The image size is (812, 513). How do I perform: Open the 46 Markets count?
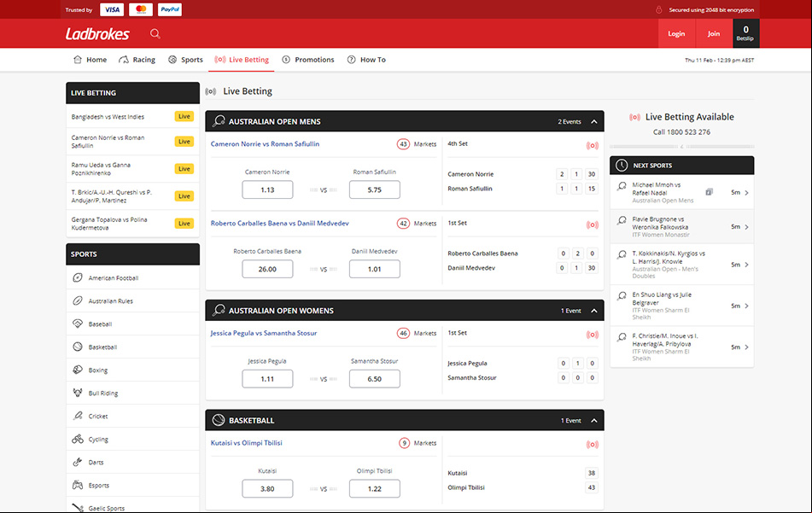coord(403,333)
